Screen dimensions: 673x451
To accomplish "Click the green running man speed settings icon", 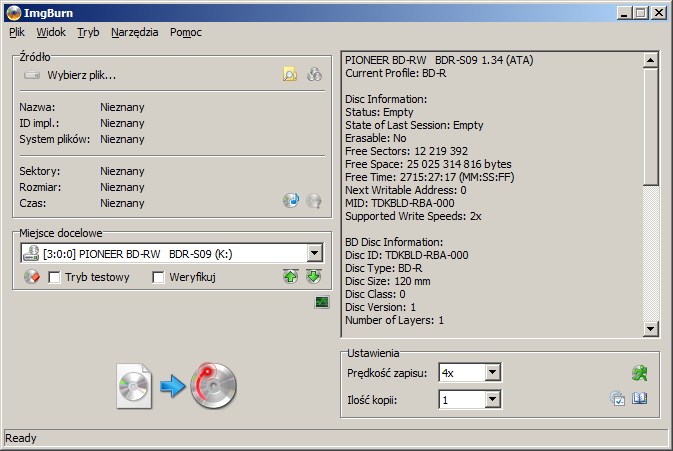I will 640,373.
